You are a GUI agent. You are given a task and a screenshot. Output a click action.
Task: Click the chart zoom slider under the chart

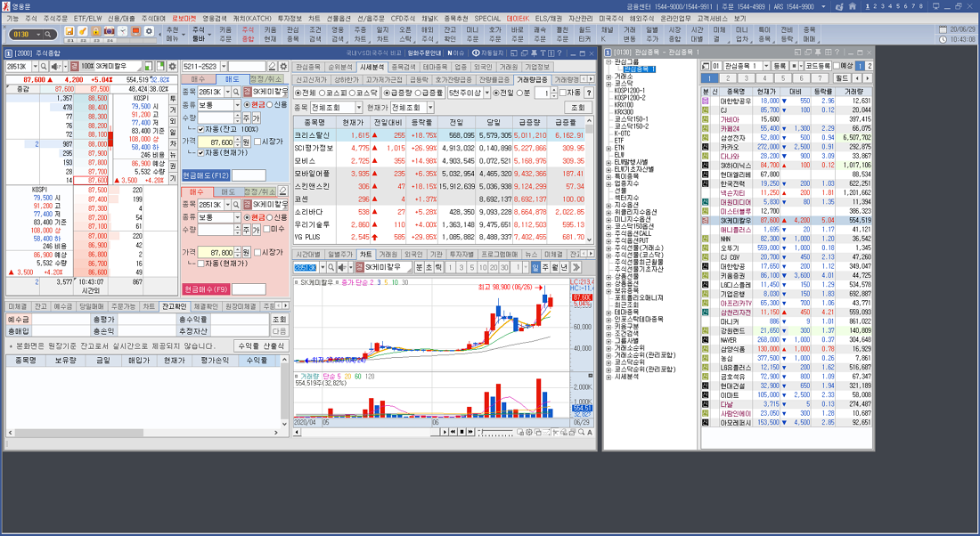click(495, 433)
